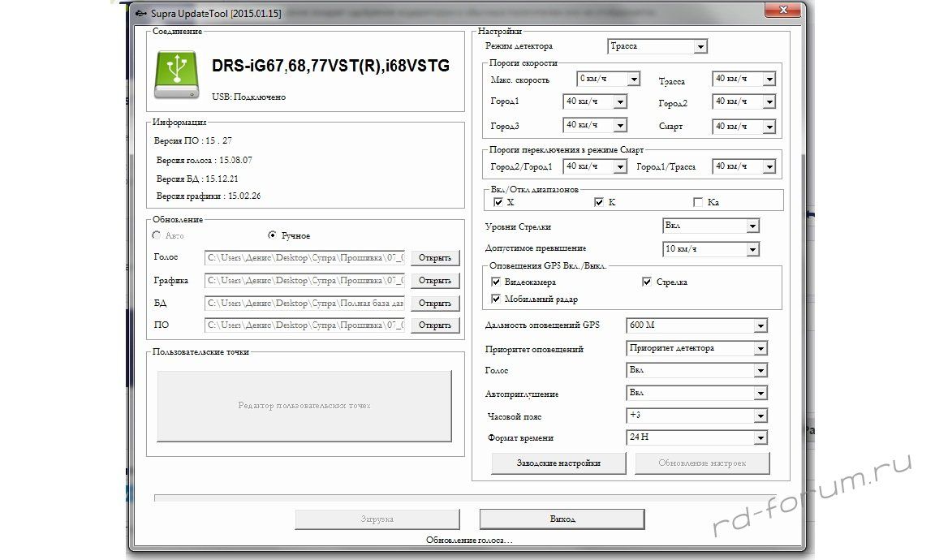Image resolution: width=935 pixels, height=560 pixels.
Task: Toggle the Видеокамера GPS alert checkbox
Action: click(x=496, y=282)
